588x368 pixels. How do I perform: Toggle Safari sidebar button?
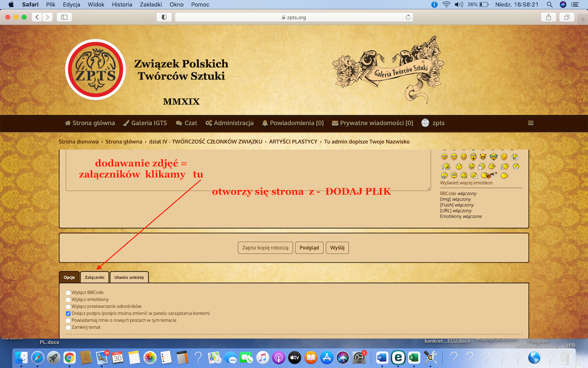pyautogui.click(x=64, y=17)
